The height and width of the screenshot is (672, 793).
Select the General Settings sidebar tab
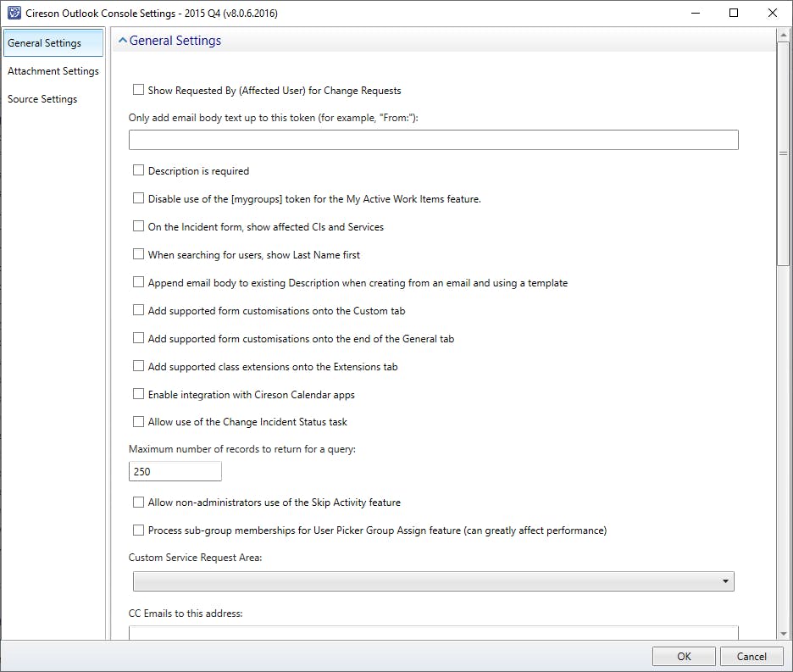tap(53, 43)
